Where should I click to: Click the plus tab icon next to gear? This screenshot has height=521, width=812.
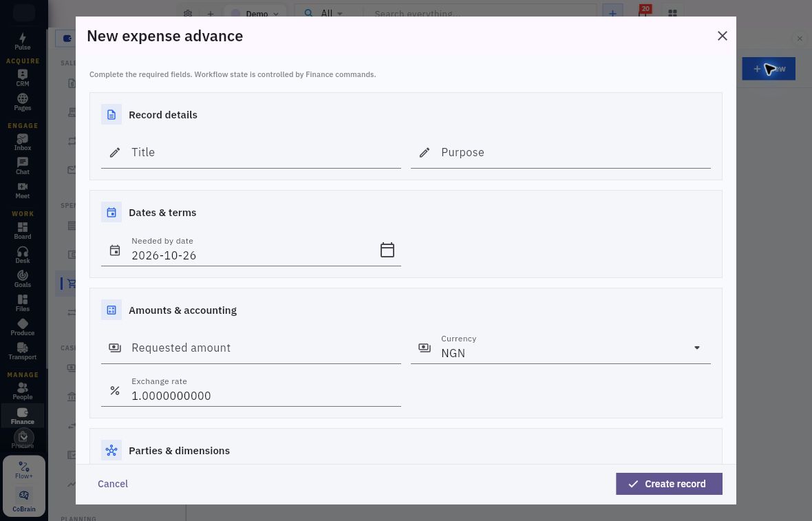point(211,14)
